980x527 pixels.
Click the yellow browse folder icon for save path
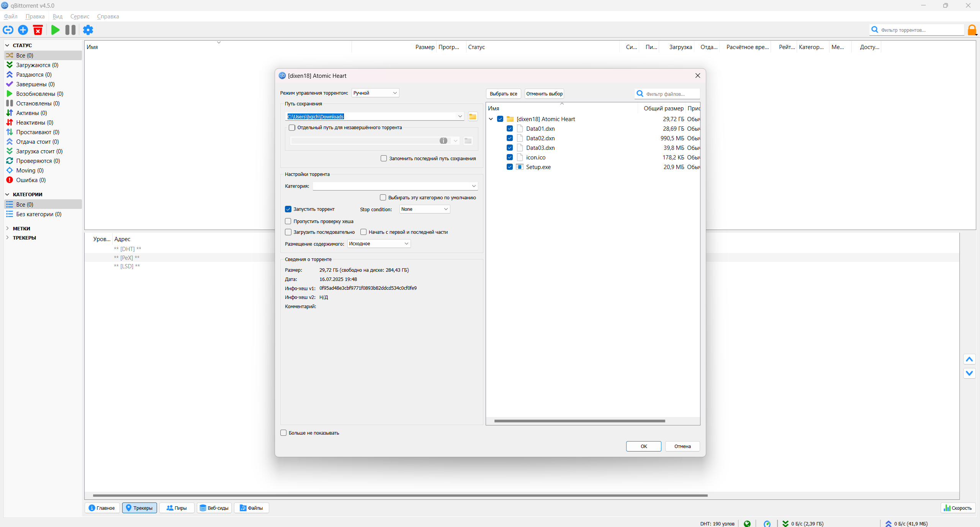[473, 117]
